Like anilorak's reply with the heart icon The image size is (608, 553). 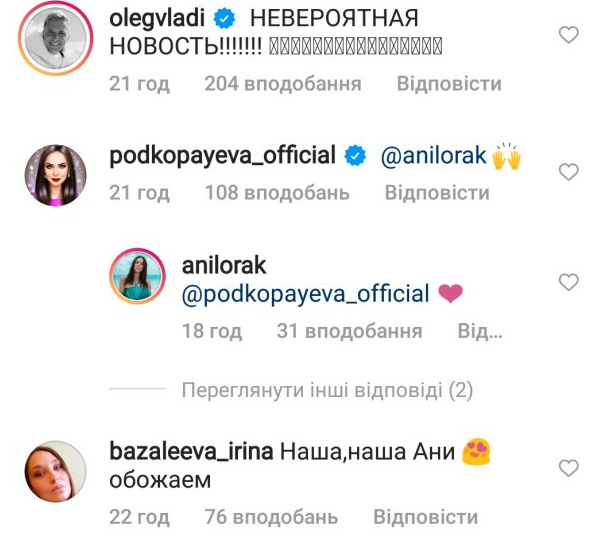pyautogui.click(x=568, y=282)
